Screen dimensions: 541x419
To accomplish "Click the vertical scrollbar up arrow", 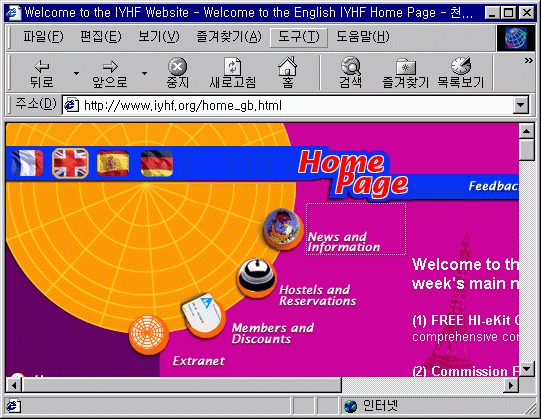I will coord(527,131).
